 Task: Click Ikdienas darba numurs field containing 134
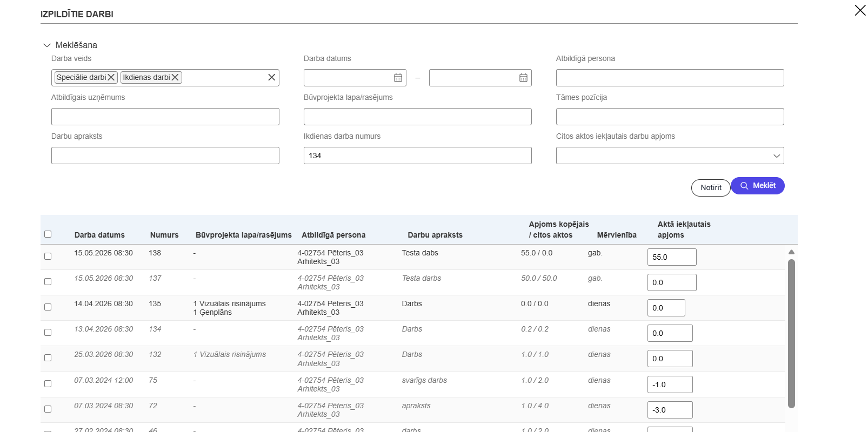[x=418, y=156]
